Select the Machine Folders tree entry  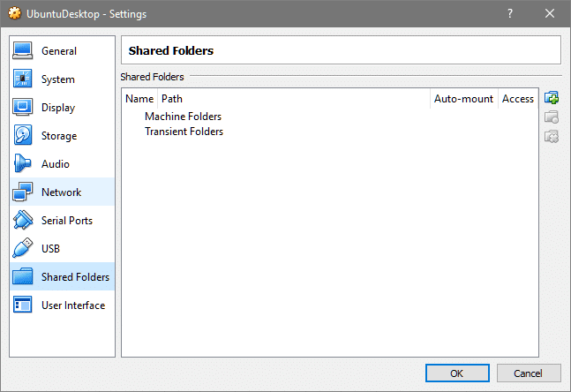183,117
